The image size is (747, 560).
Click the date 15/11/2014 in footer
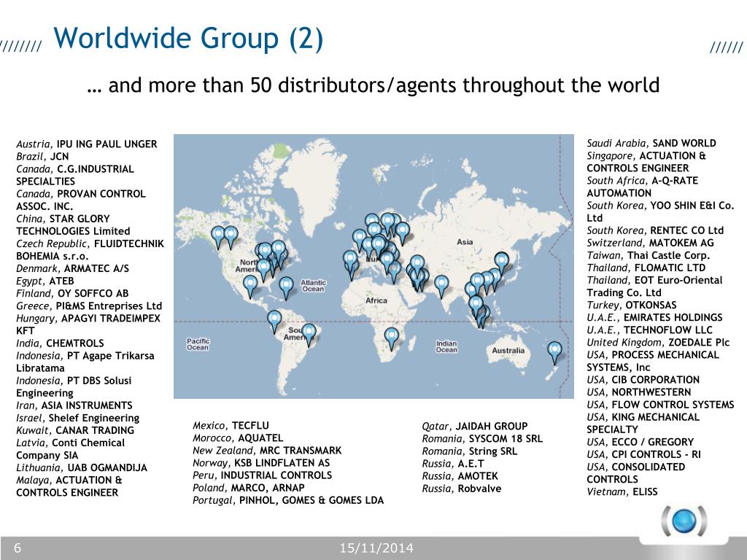click(376, 548)
